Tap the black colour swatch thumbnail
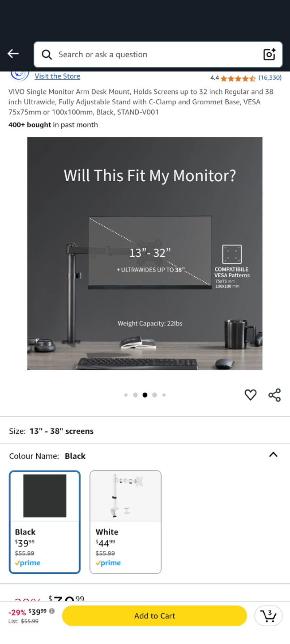The width and height of the screenshot is (290, 644). [45, 496]
